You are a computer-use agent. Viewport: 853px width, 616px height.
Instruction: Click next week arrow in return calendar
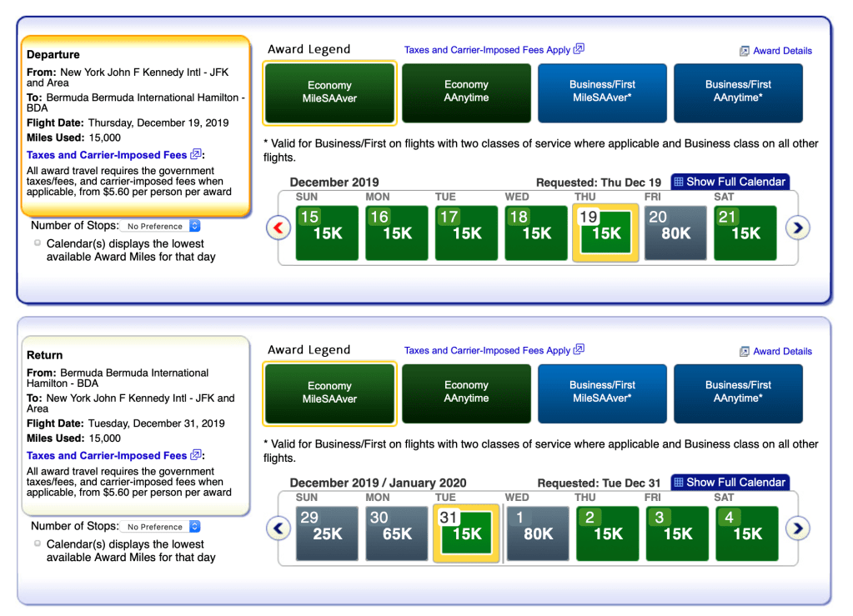pos(798,528)
